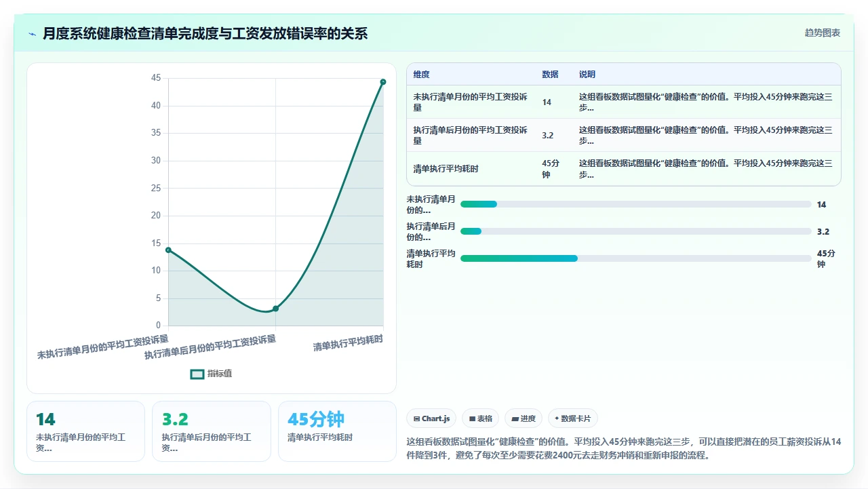The height and width of the screenshot is (489, 868).
Task: Click the progress value 14
Action: point(822,204)
